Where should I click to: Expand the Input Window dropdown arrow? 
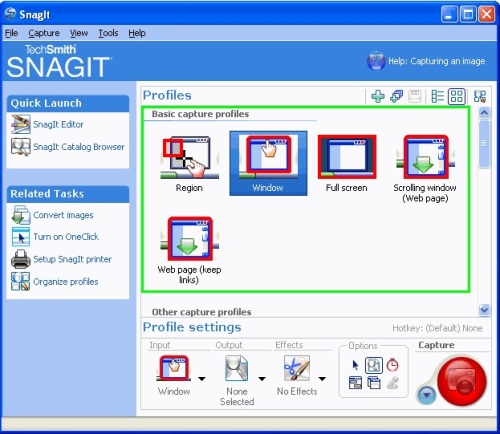click(x=202, y=379)
